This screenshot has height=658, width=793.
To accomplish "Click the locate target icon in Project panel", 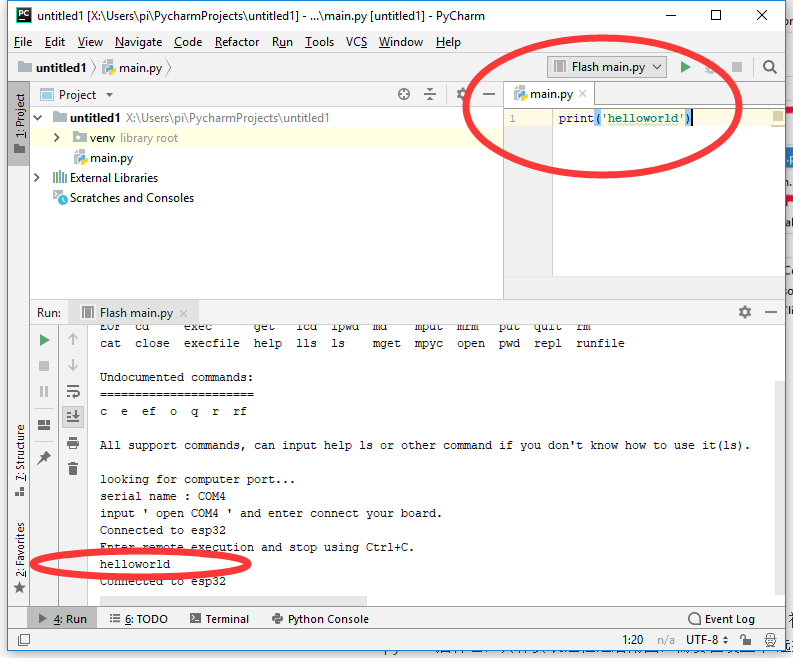I will (x=404, y=94).
